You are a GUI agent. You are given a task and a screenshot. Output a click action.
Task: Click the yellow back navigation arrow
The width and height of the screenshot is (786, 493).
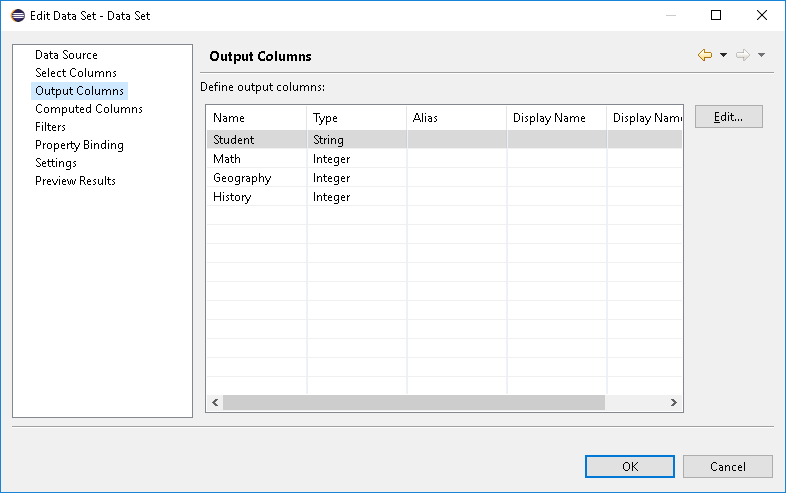[705, 55]
